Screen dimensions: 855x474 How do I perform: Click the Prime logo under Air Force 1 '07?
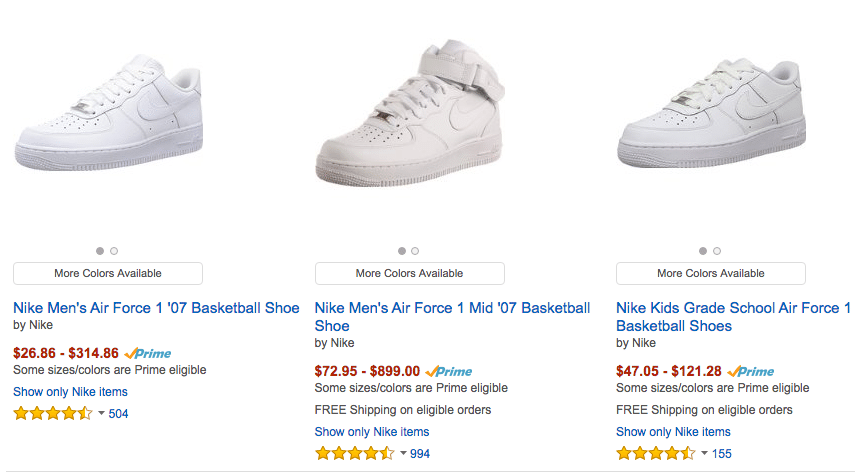pos(148,353)
